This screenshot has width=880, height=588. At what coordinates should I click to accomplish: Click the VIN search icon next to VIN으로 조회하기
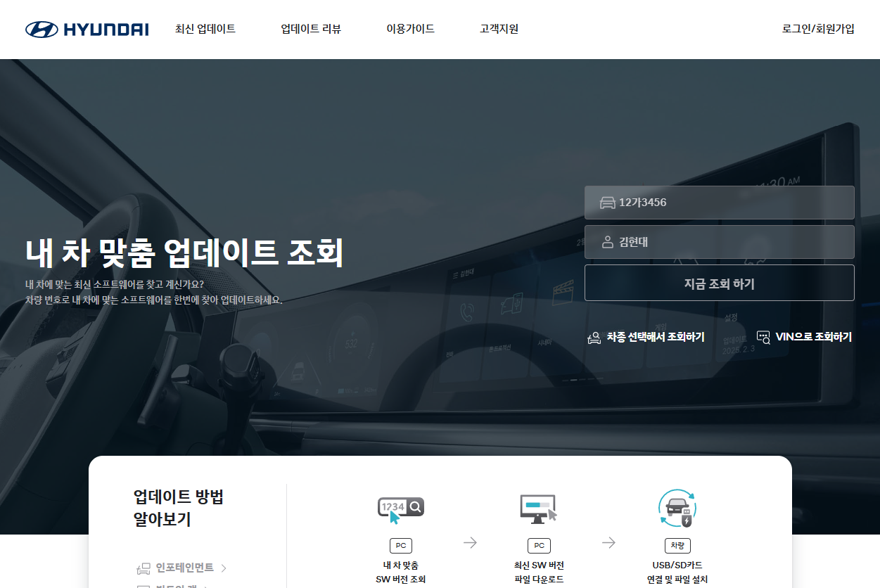[x=763, y=337]
